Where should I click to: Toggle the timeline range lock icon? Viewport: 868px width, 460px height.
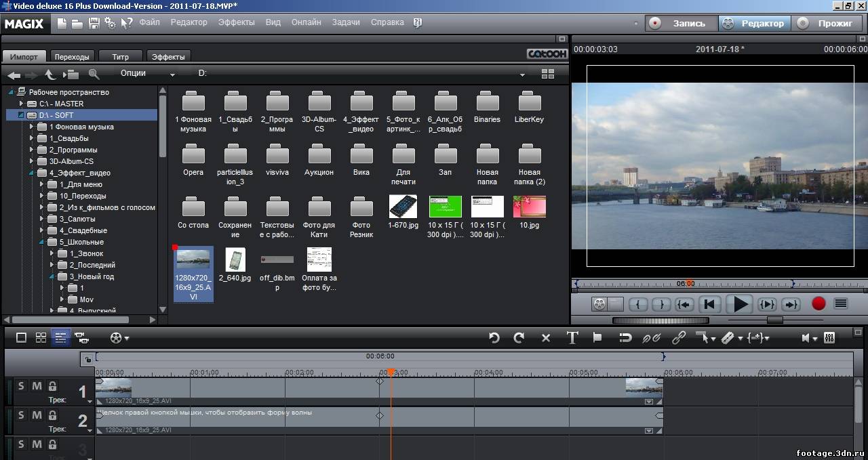[87, 360]
